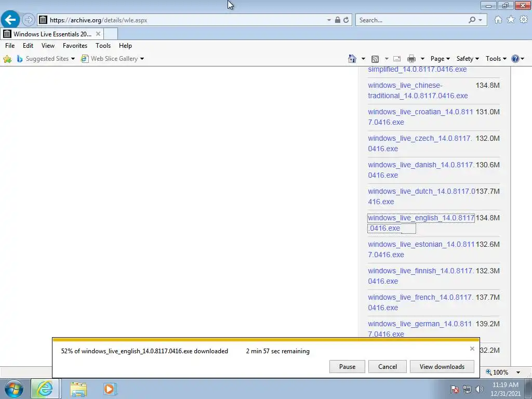Expand search provider dropdown arrow
This screenshot has width=532, height=399.
coord(480,20)
